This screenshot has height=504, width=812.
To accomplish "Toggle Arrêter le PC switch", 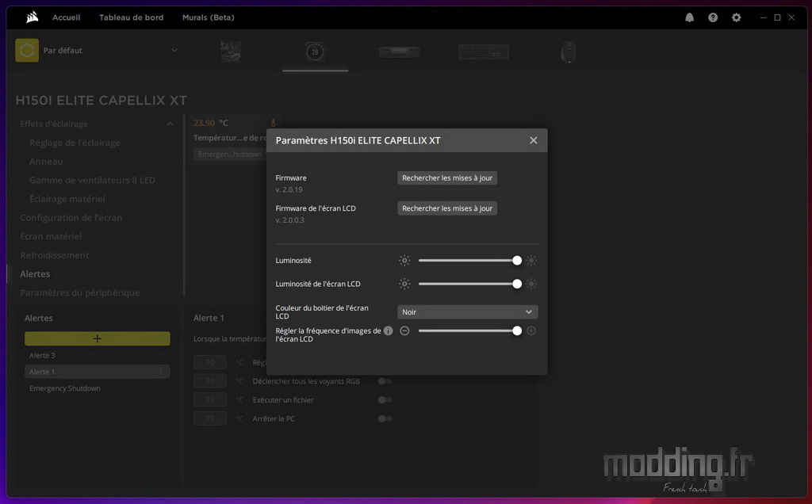I will tap(385, 418).
